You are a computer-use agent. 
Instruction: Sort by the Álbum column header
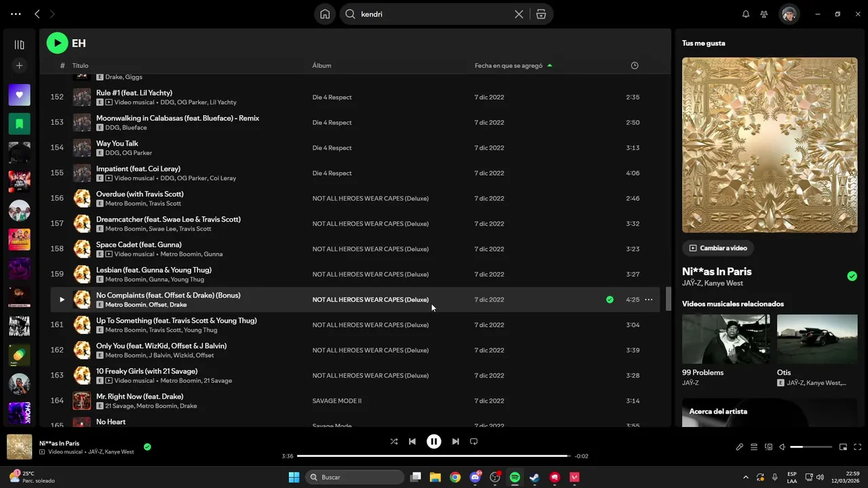tap(321, 66)
